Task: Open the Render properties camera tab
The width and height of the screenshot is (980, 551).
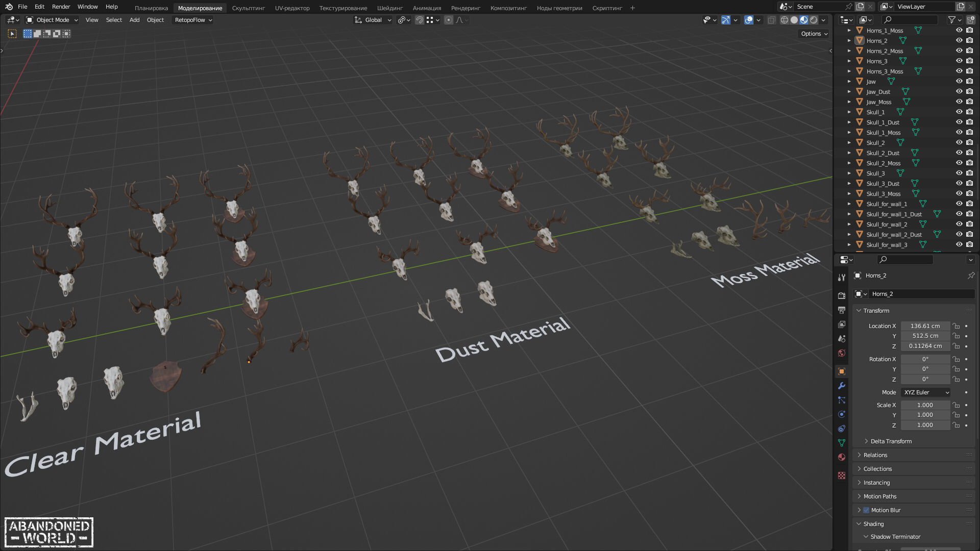Action: (x=842, y=295)
